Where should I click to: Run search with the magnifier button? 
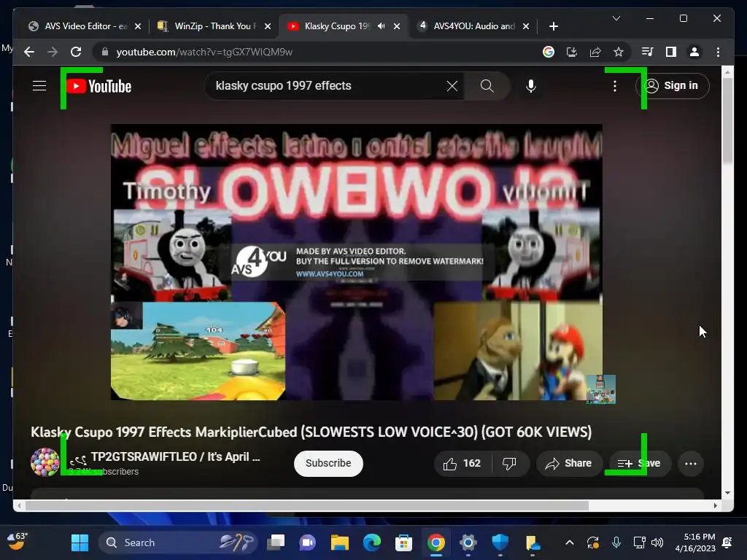(x=487, y=86)
